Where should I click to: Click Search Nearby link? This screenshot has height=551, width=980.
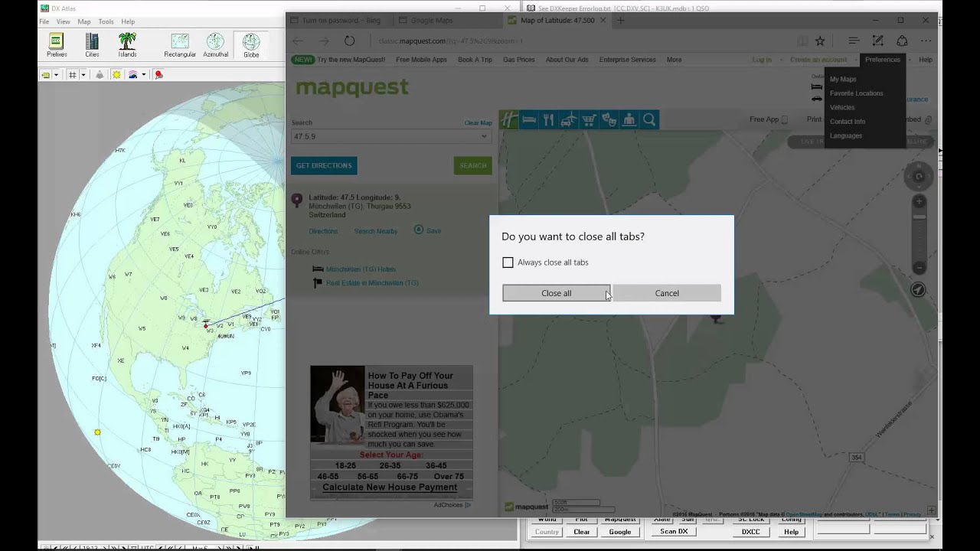pos(376,231)
